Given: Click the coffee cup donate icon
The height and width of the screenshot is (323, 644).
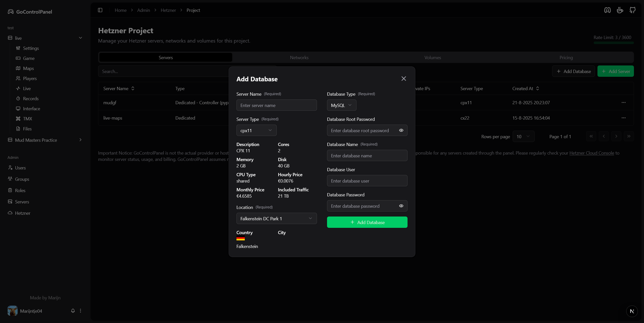Looking at the screenshot, I should pos(620,10).
